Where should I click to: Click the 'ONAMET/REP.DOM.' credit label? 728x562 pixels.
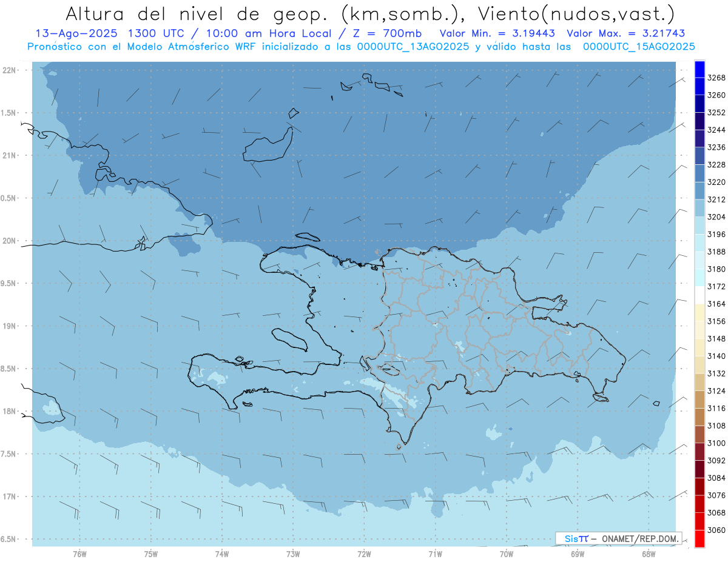(641, 538)
